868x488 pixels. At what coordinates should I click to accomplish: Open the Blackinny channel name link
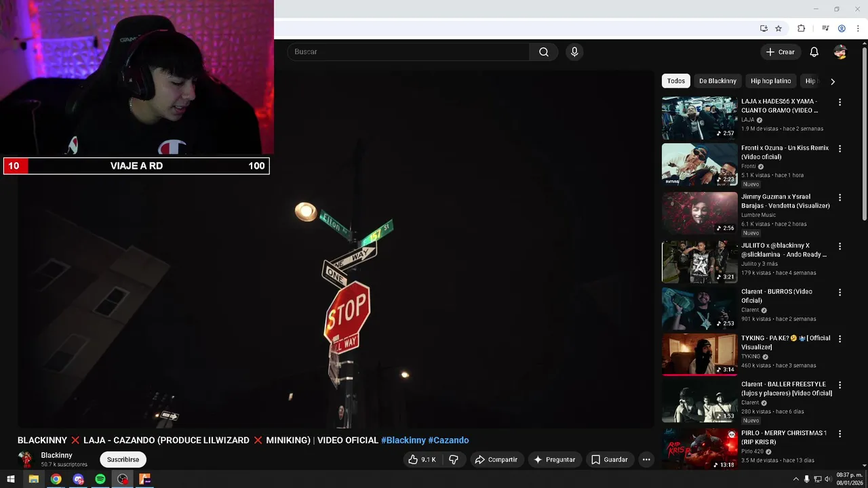(56, 455)
